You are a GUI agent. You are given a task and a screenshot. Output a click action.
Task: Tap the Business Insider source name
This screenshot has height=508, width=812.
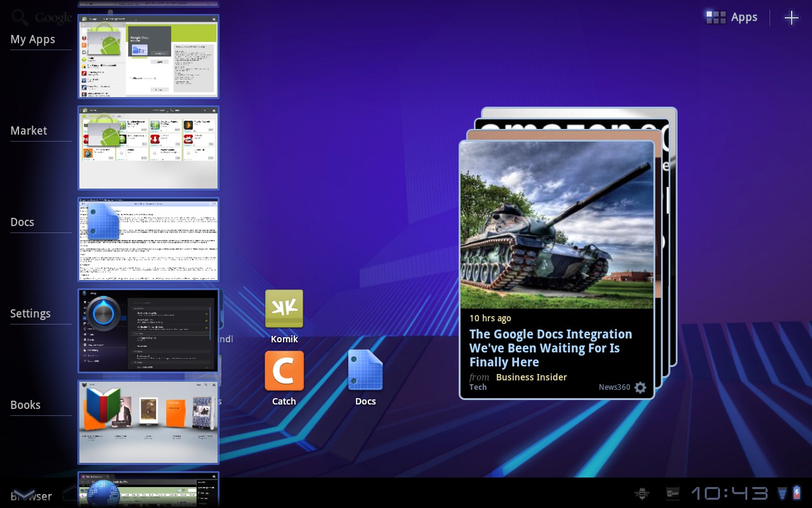point(532,377)
